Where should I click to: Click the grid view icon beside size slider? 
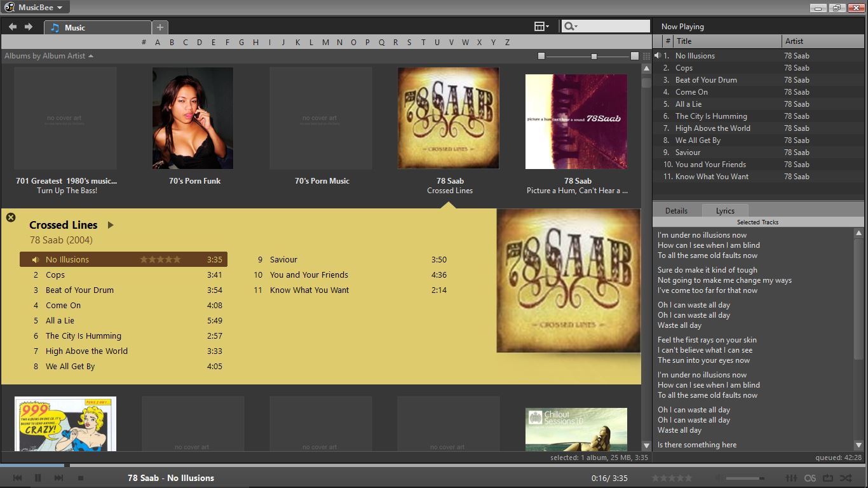647,56
